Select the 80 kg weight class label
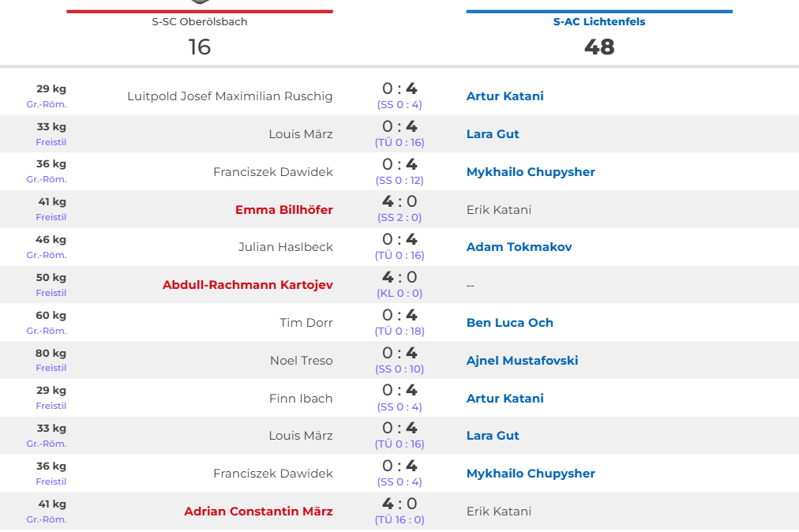799x532 pixels. (51, 354)
